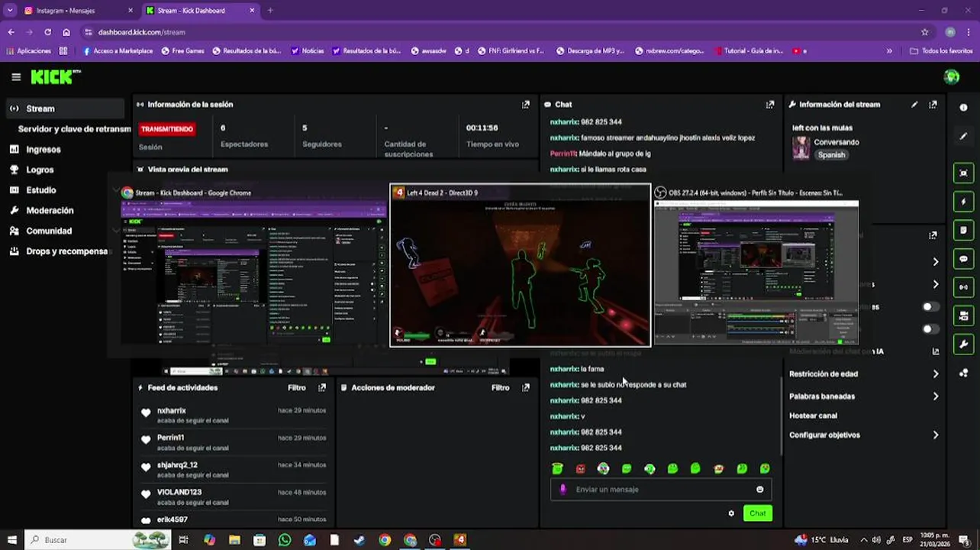The height and width of the screenshot is (550, 980).
Task: Click the green KICK logo
Action: point(55,76)
